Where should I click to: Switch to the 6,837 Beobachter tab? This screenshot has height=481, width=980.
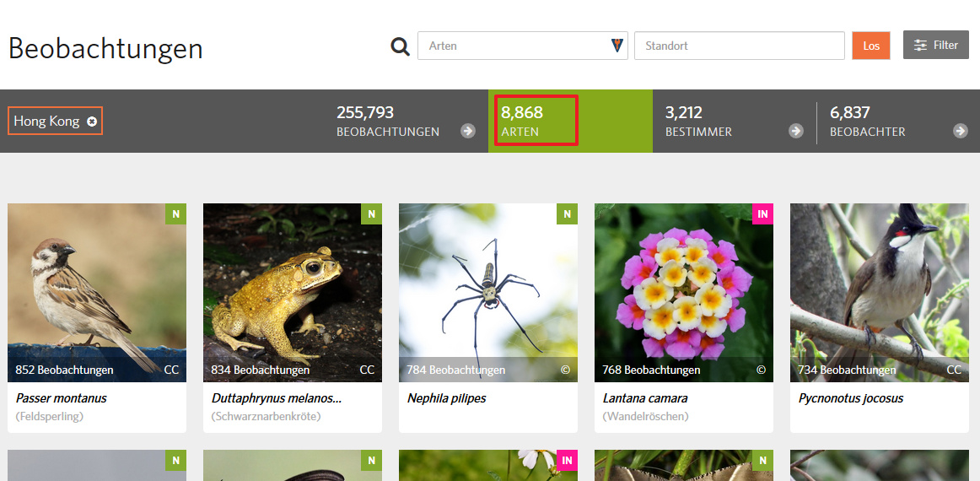pos(898,122)
